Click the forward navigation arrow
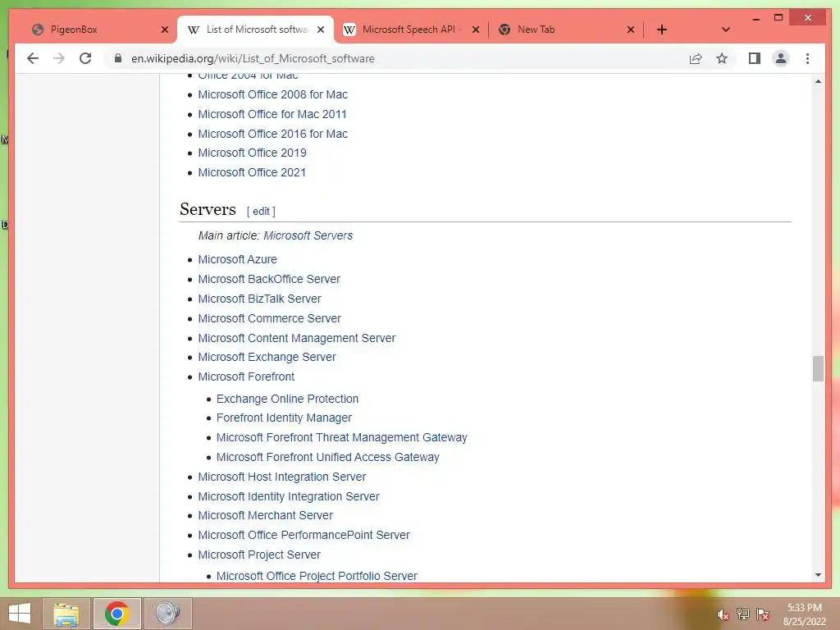The height and width of the screenshot is (630, 840). (59, 58)
